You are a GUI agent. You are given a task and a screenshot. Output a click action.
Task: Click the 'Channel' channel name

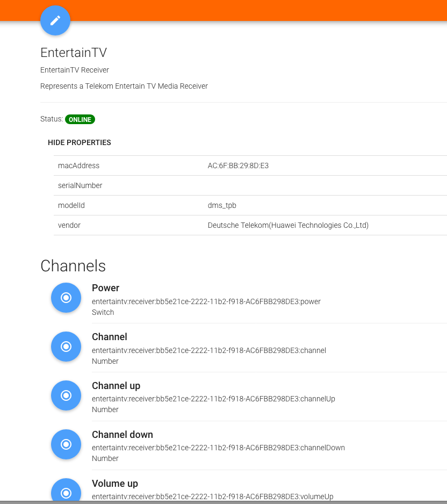tap(110, 336)
